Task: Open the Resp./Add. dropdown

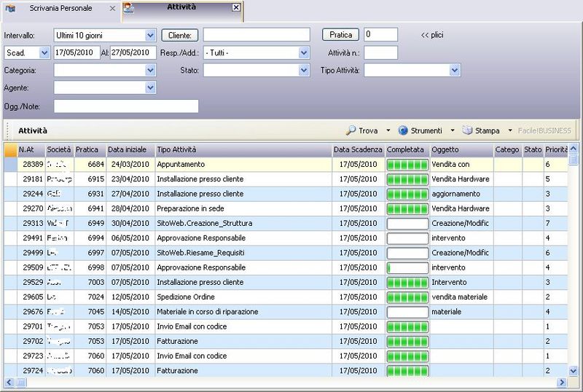Action: pyautogui.click(x=304, y=52)
